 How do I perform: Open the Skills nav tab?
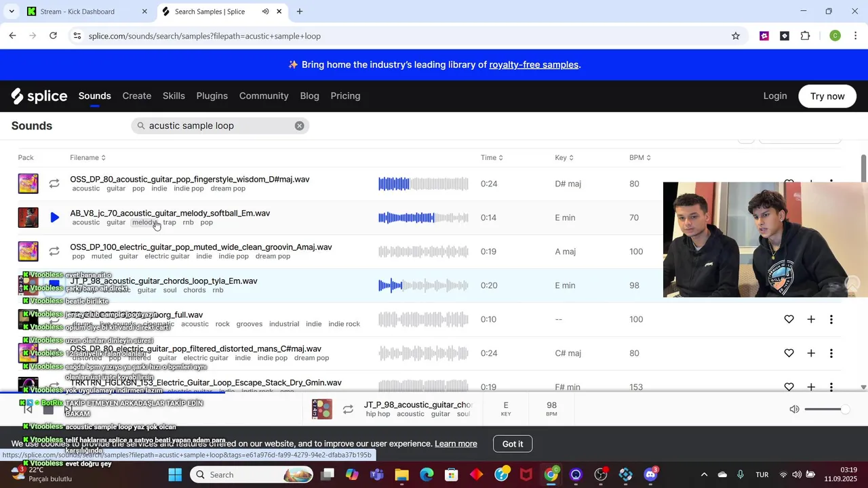[174, 96]
